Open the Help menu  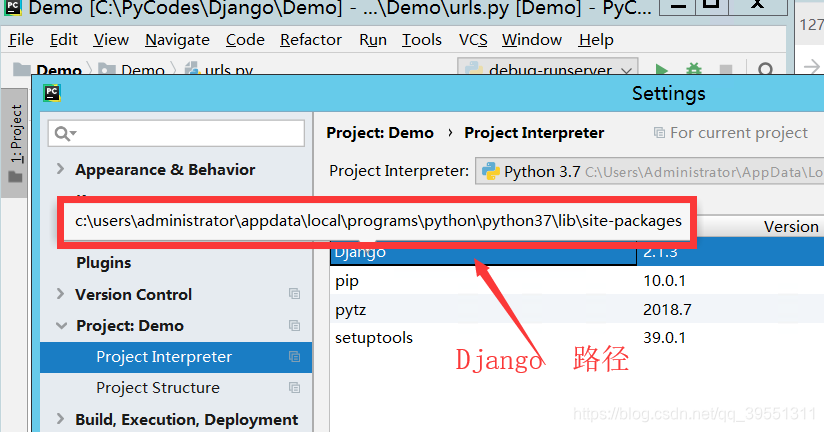596,40
